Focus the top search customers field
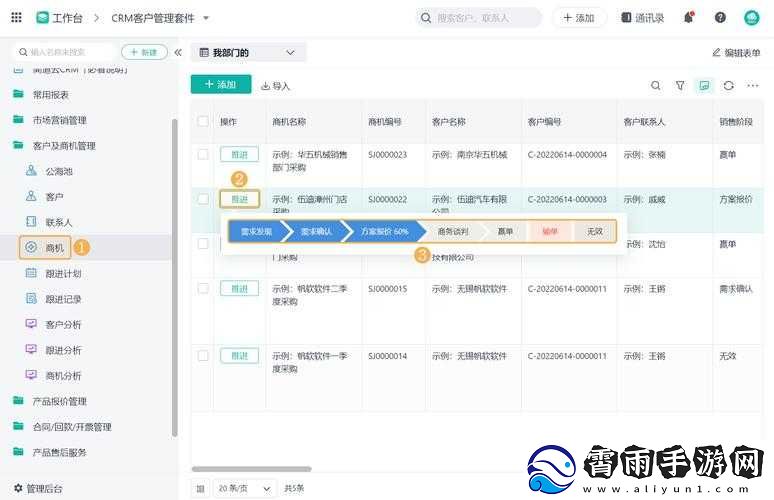The height and width of the screenshot is (500, 774). coord(479,18)
